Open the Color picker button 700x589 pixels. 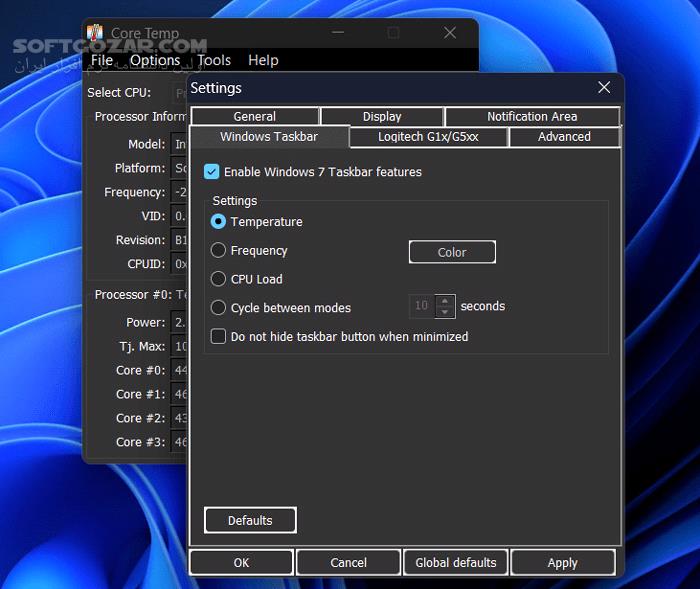pos(452,252)
